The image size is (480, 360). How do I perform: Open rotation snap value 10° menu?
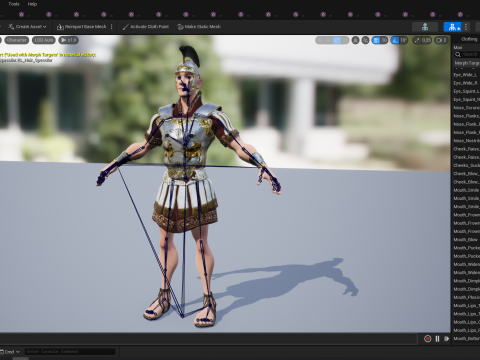click(x=404, y=40)
